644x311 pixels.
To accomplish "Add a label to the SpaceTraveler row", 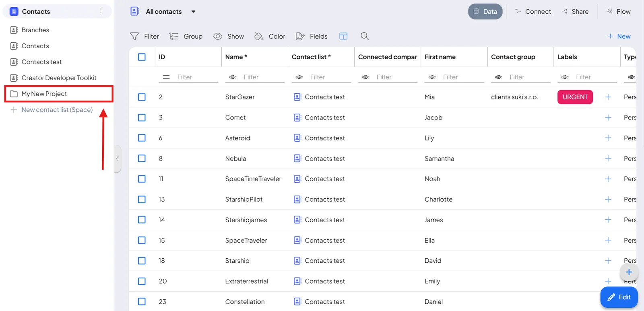I will 608,240.
